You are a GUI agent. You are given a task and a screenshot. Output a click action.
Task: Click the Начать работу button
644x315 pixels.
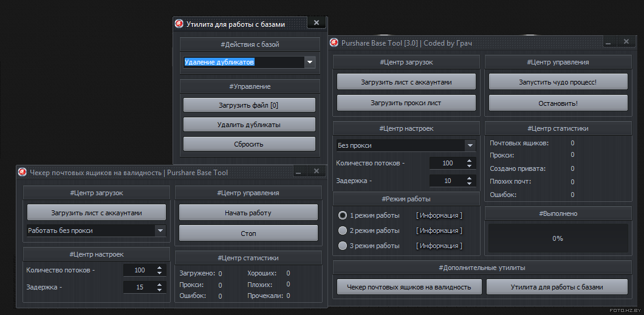pyautogui.click(x=248, y=213)
